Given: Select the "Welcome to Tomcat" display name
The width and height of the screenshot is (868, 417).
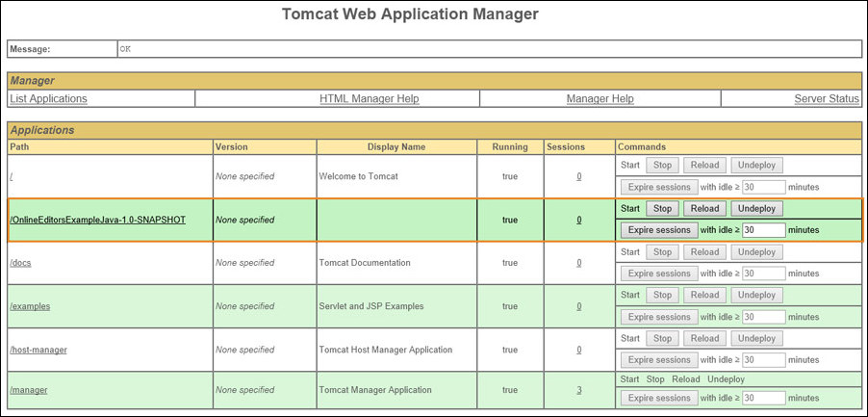Looking at the screenshot, I should pos(358,176).
